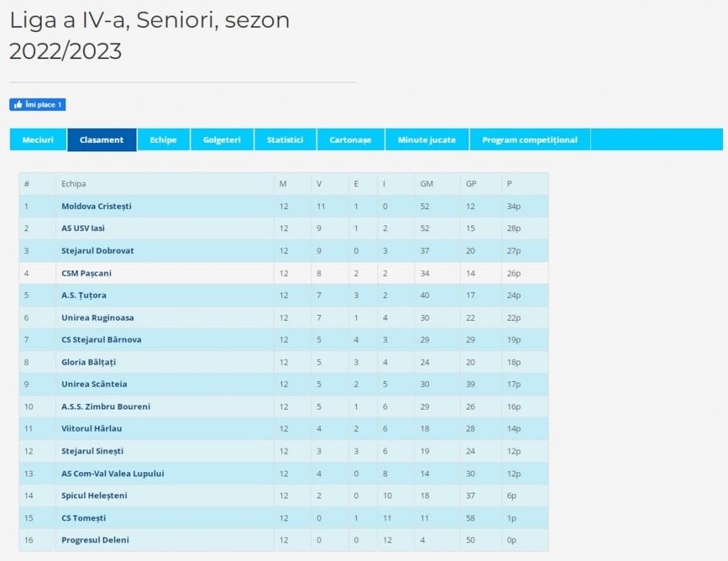
Task: Open the Stejarul Dobrovat team page
Action: pyautogui.click(x=97, y=251)
